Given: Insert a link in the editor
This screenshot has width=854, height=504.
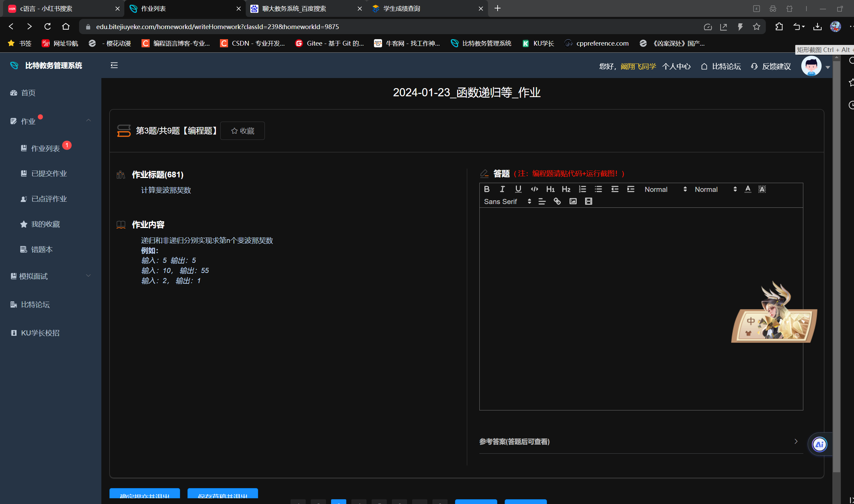Looking at the screenshot, I should [x=557, y=201].
